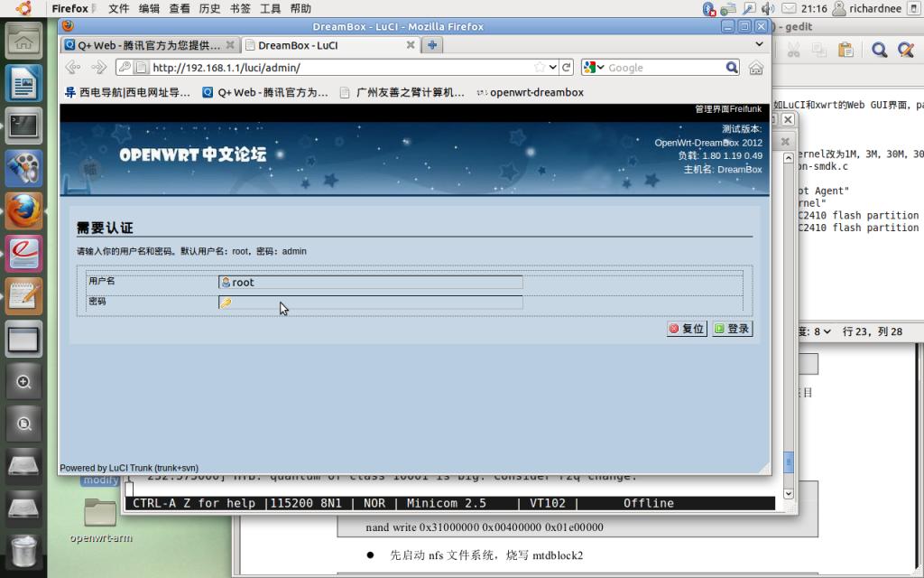Click the gedit find magnifier toolbar icon

(x=879, y=51)
